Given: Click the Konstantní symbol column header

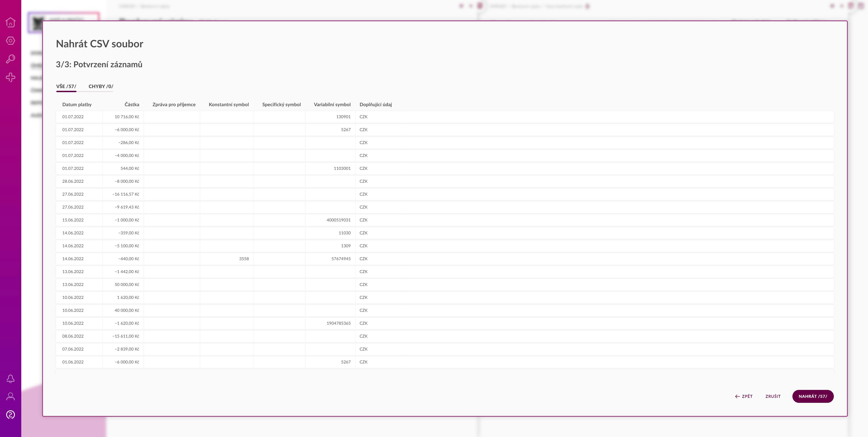Looking at the screenshot, I should pos(229,105).
